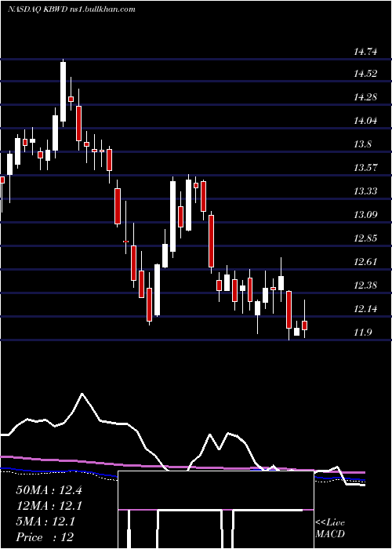This screenshot has width=392, height=549.
Task: Click the 13.09 price axis label
Action: pos(365,215)
